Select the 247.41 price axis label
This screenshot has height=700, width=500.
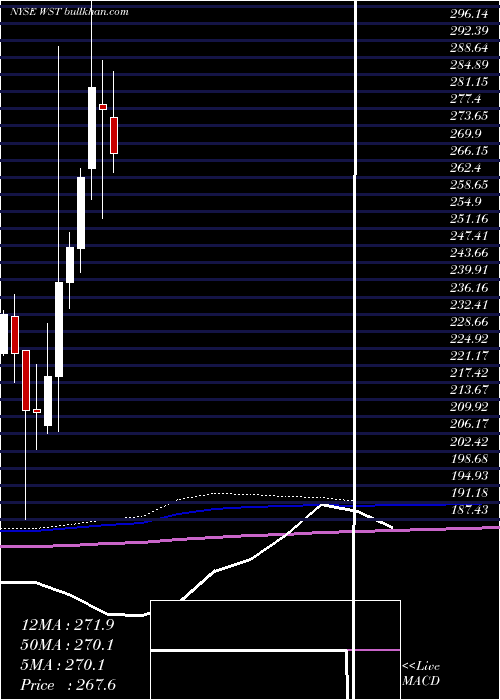click(x=468, y=236)
